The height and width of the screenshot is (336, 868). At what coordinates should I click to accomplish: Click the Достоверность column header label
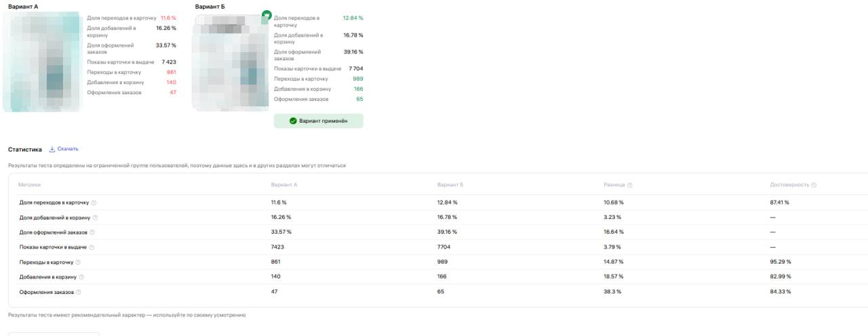[789, 185]
